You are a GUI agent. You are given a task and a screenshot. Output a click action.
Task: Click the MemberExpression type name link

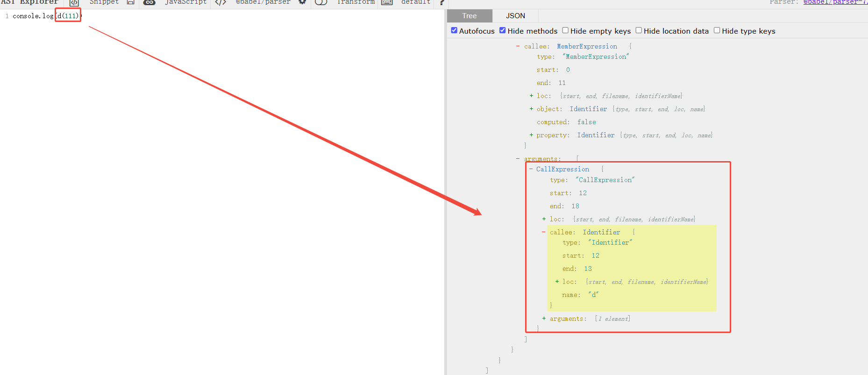587,46
